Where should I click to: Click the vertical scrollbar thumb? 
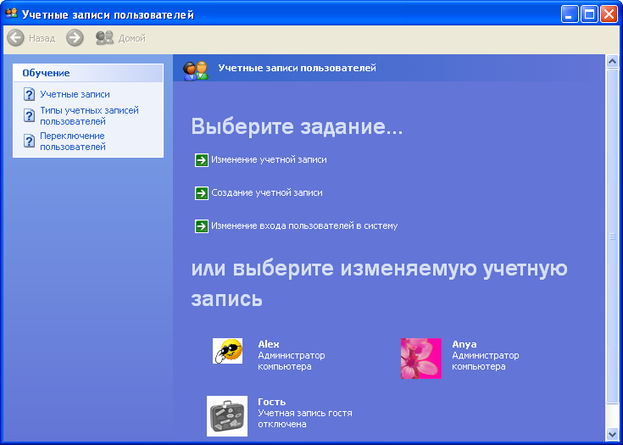612,237
